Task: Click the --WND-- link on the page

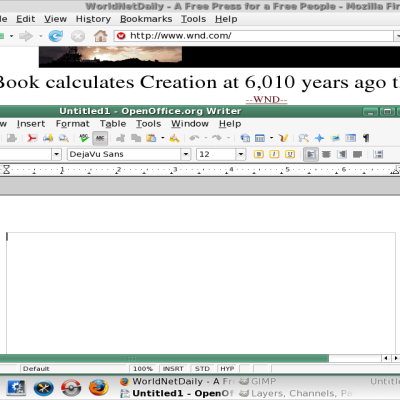Action: tap(266, 100)
